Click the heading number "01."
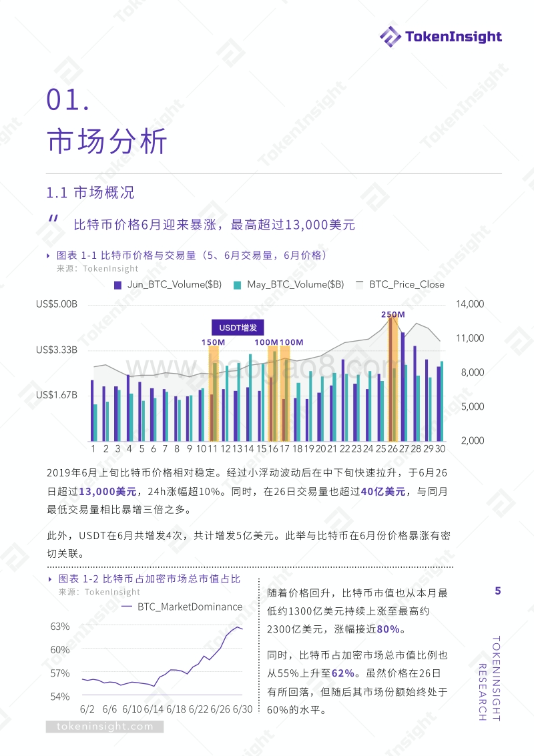The image size is (534, 756). (68, 100)
